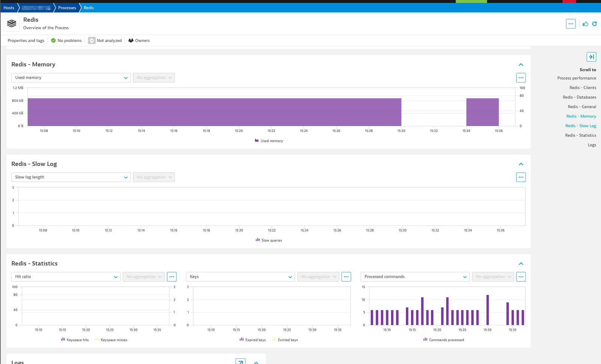Click the 'Redis - Slow Log' section heading

tap(34, 164)
